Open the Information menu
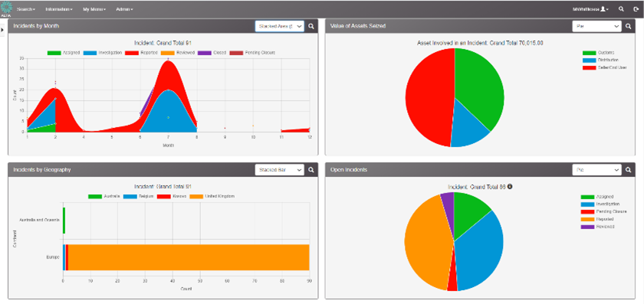This screenshot has height=304, width=644. click(59, 9)
